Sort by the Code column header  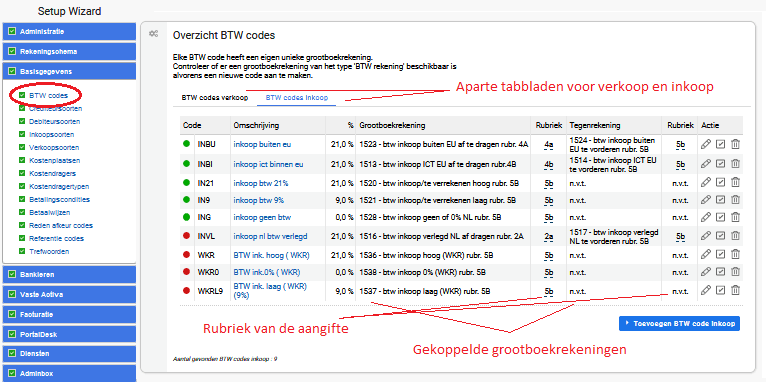[x=192, y=126]
